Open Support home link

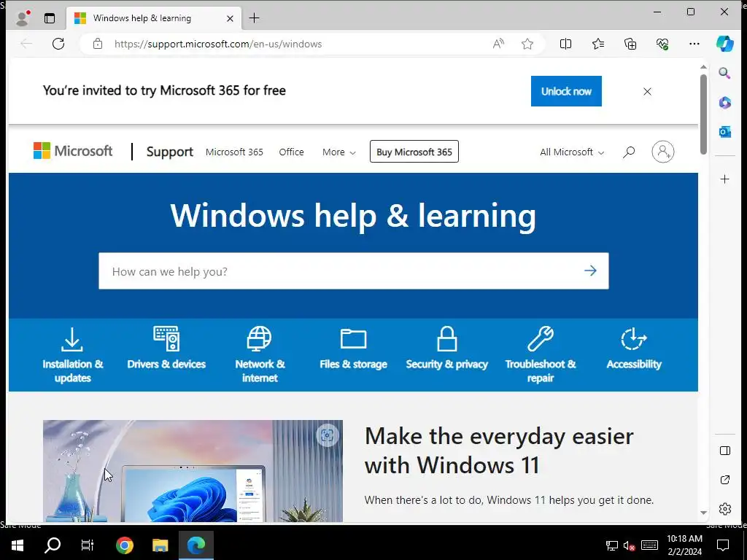[x=169, y=152]
